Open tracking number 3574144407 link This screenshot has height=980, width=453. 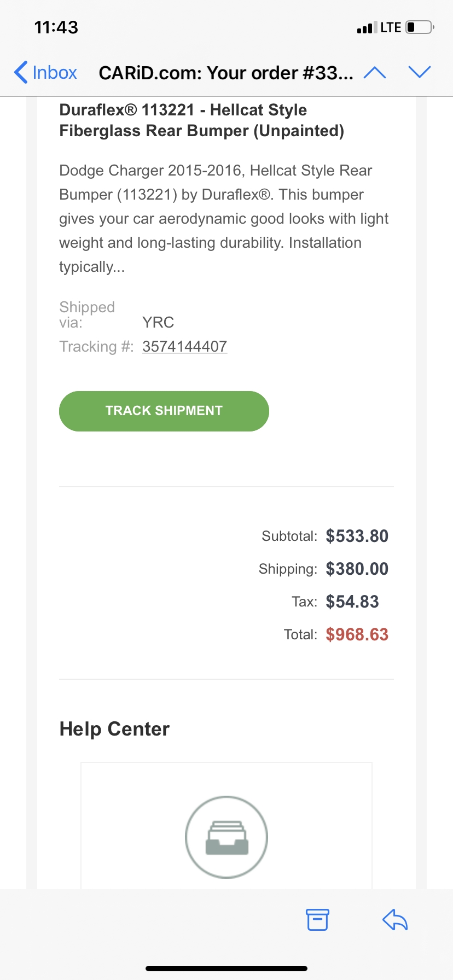[184, 347]
